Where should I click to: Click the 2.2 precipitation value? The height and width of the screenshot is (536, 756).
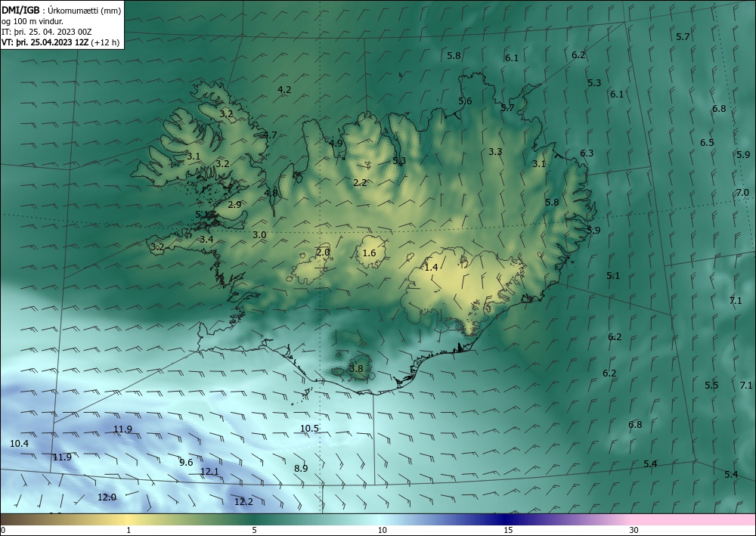point(360,183)
